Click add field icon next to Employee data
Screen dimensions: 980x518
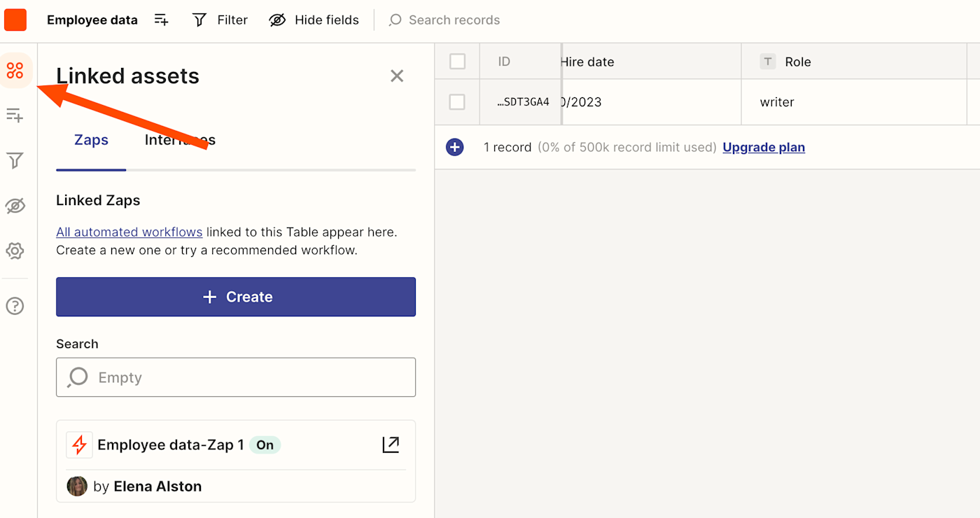pos(162,20)
